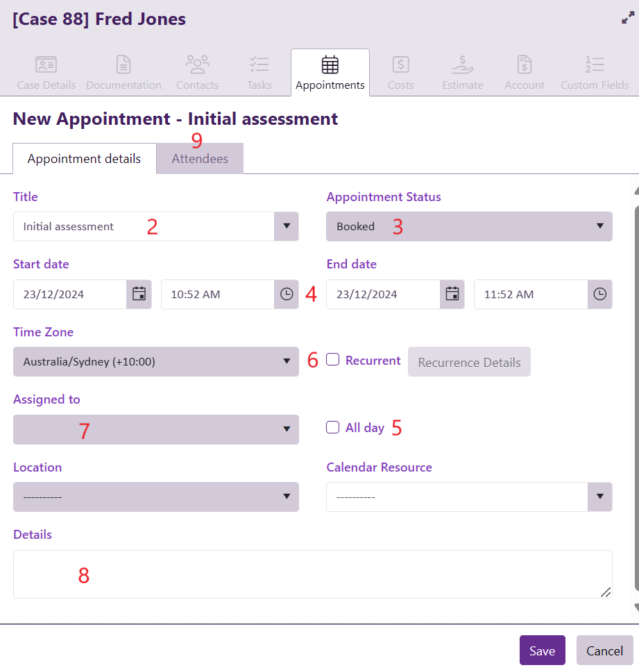Viewport: 639px width, 672px height.
Task: Open the Estimate hand-and-dollar icon
Action: click(462, 65)
